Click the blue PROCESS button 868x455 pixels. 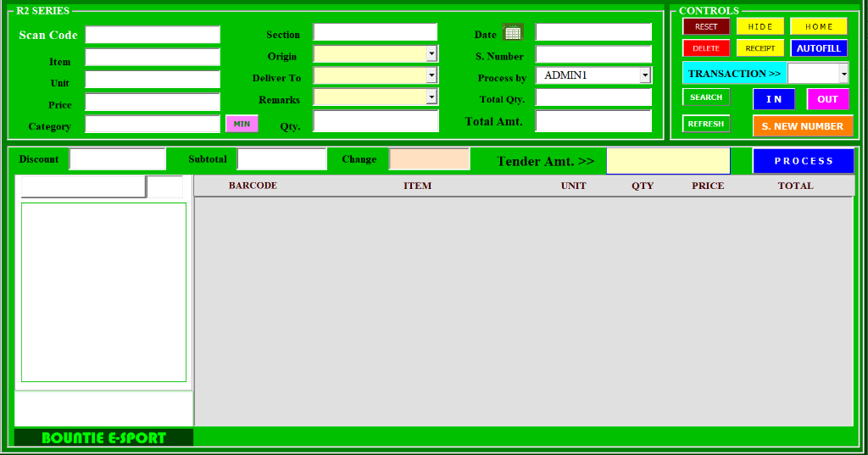pos(804,161)
